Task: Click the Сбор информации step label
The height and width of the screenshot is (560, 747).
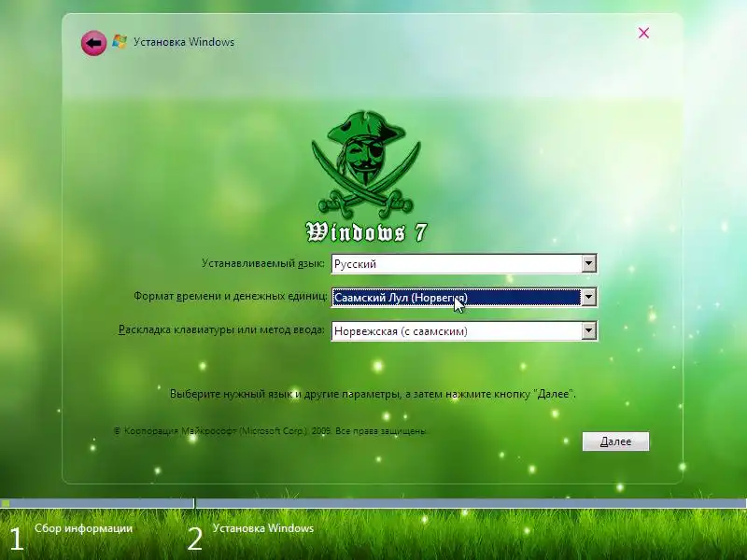Action: (83, 528)
